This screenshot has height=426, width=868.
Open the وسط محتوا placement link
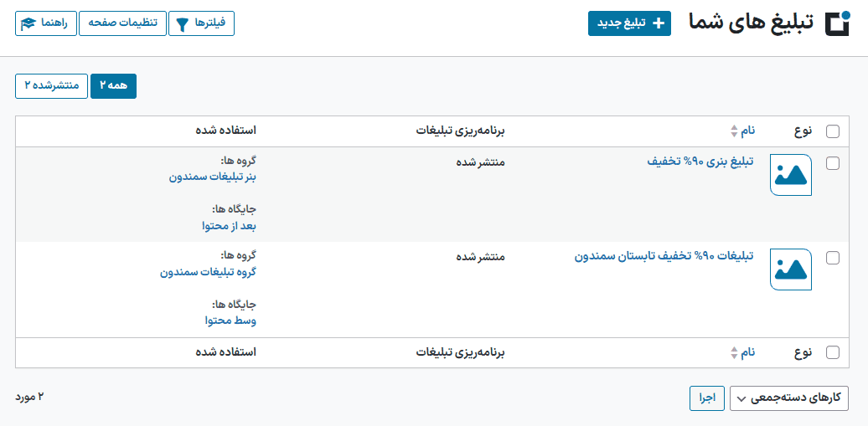point(230,321)
